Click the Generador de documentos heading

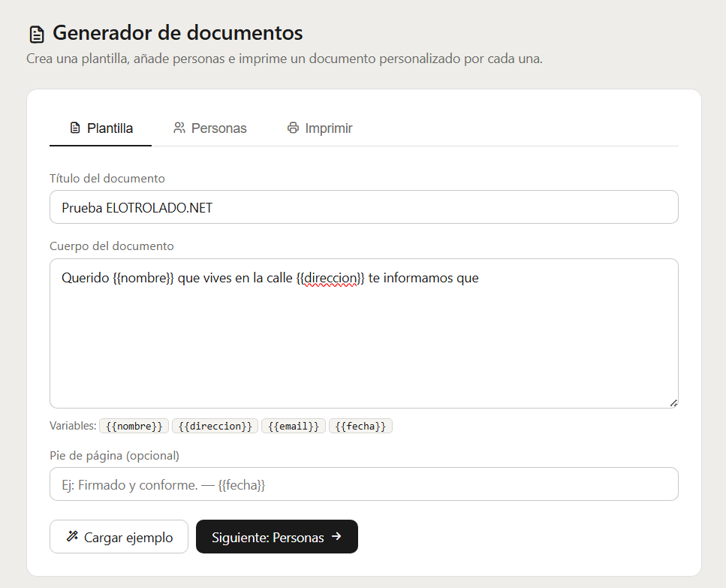[178, 33]
